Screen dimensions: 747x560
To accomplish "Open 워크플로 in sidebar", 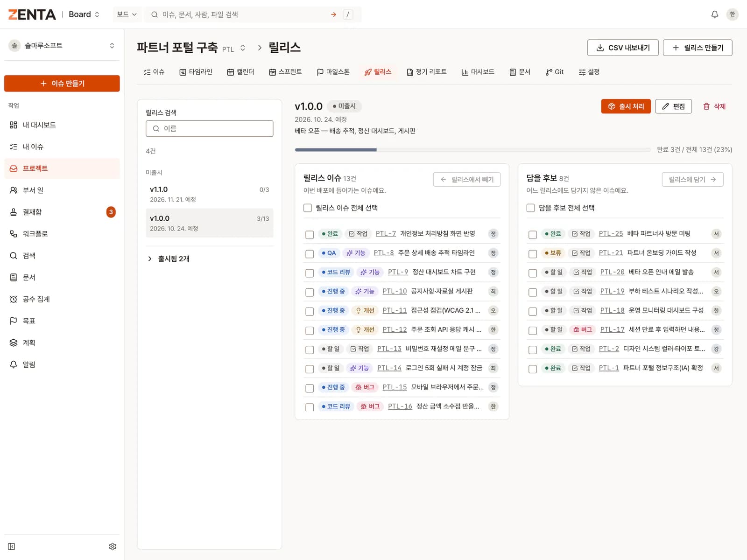I will [x=62, y=234].
